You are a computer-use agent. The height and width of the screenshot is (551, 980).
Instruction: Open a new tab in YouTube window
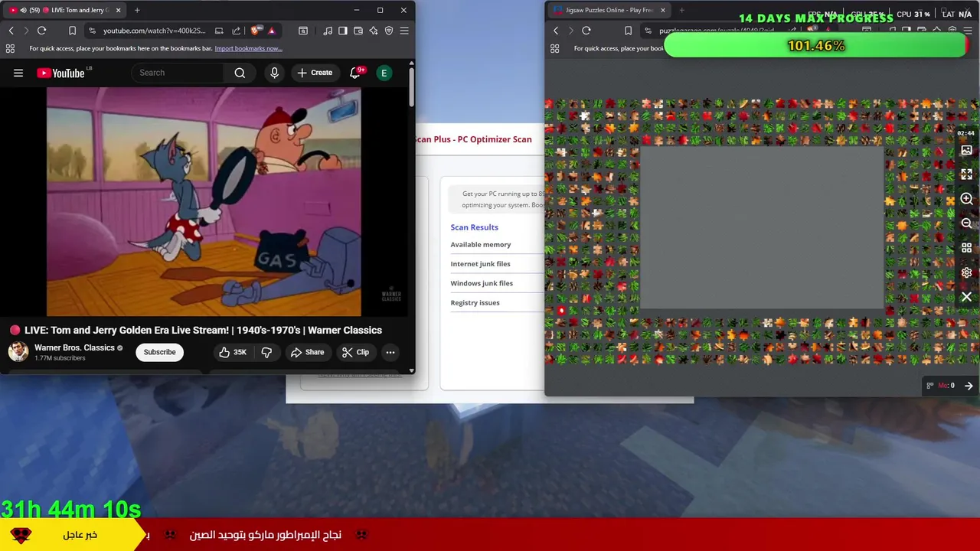(x=137, y=10)
